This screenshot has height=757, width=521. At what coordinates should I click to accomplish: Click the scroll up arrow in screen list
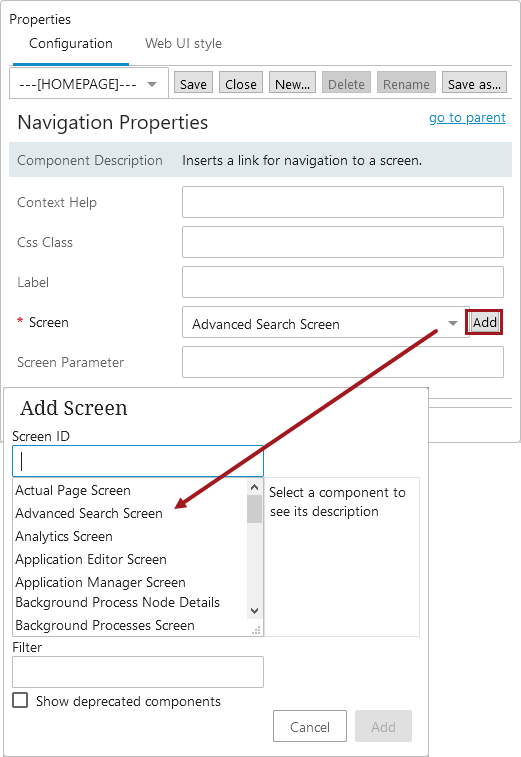click(x=254, y=487)
